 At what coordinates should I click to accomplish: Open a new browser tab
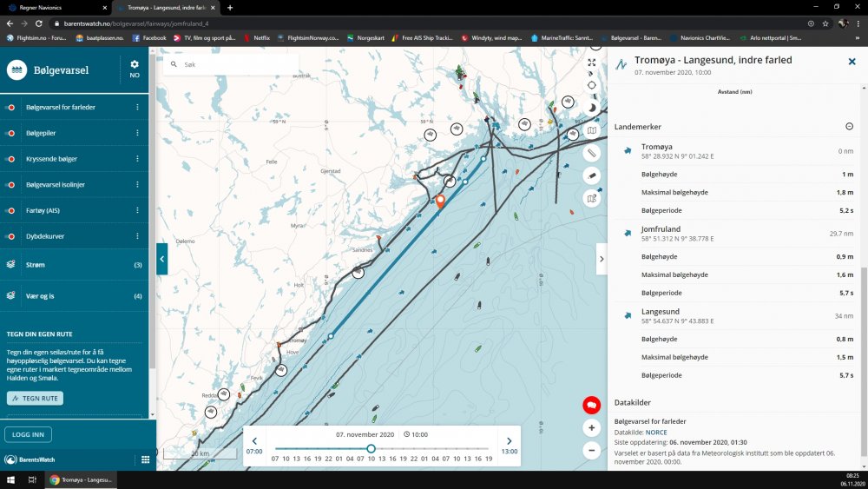(230, 8)
